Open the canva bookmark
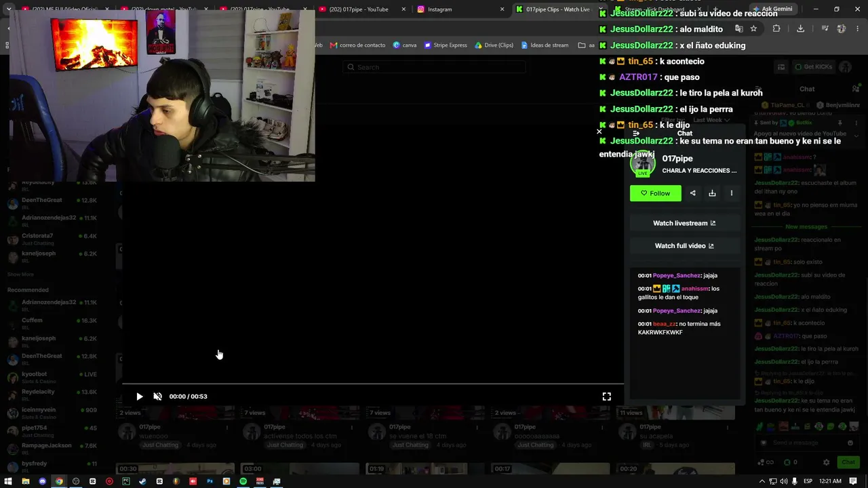The image size is (868, 488). (405, 45)
